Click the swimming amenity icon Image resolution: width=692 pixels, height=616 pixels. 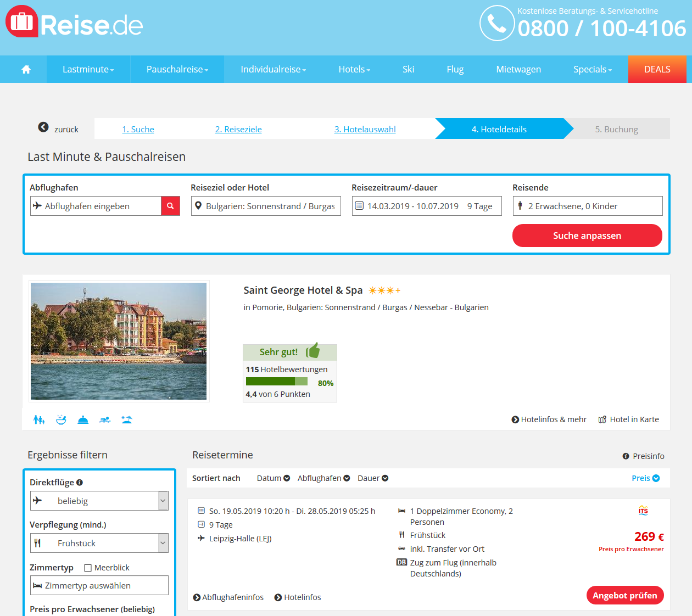[x=105, y=419]
